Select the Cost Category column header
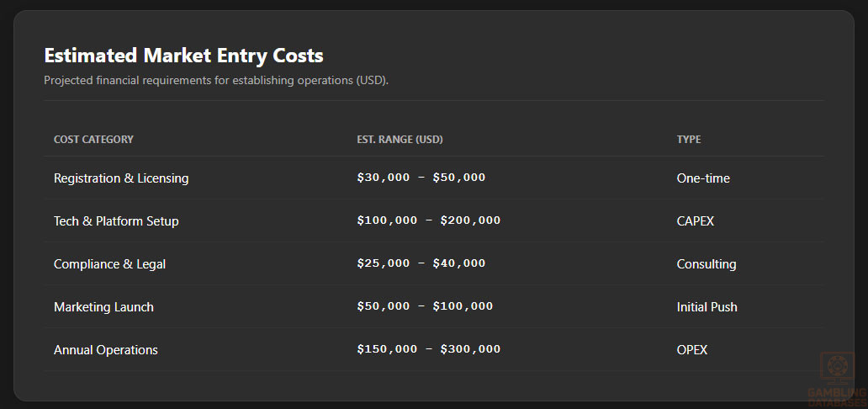This screenshot has width=868, height=409. click(93, 140)
